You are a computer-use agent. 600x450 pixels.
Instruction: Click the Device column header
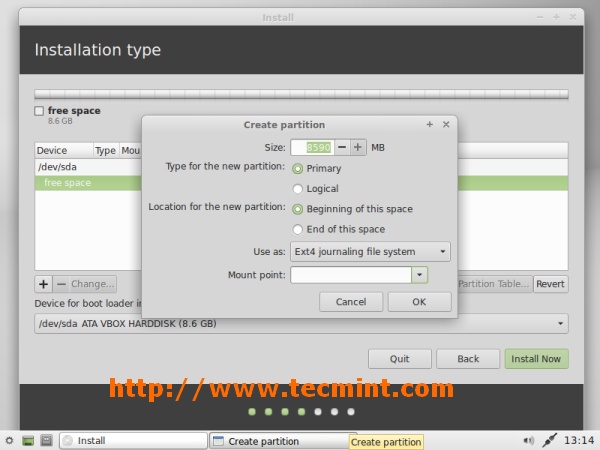pos(64,150)
